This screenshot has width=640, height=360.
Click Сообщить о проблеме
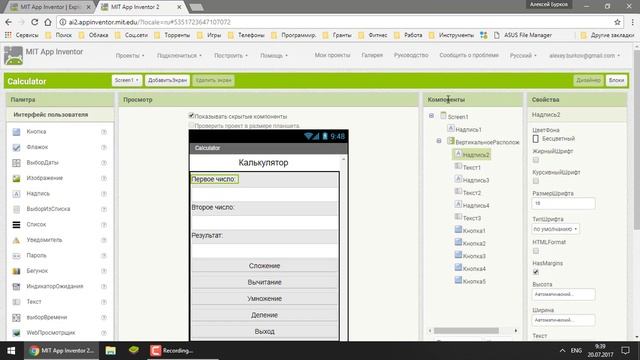tap(469, 55)
